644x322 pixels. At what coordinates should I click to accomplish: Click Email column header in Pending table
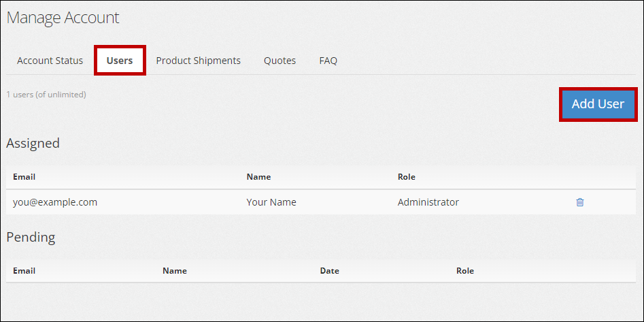24,271
